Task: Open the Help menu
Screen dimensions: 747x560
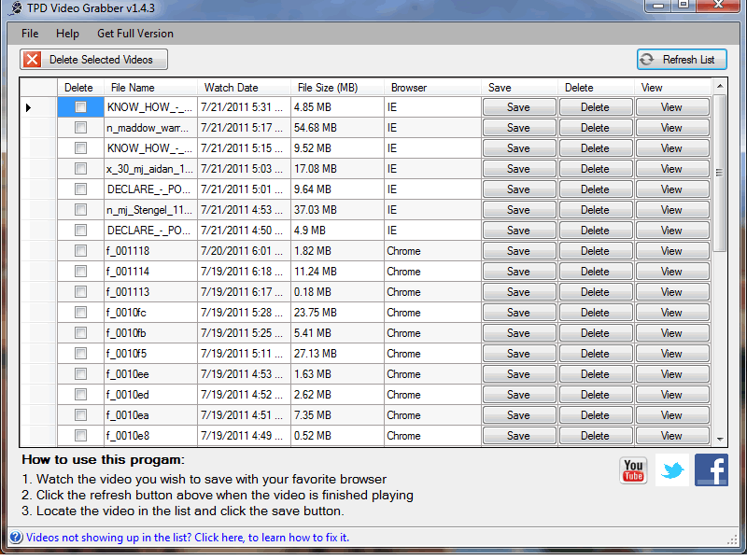Action: [x=67, y=34]
